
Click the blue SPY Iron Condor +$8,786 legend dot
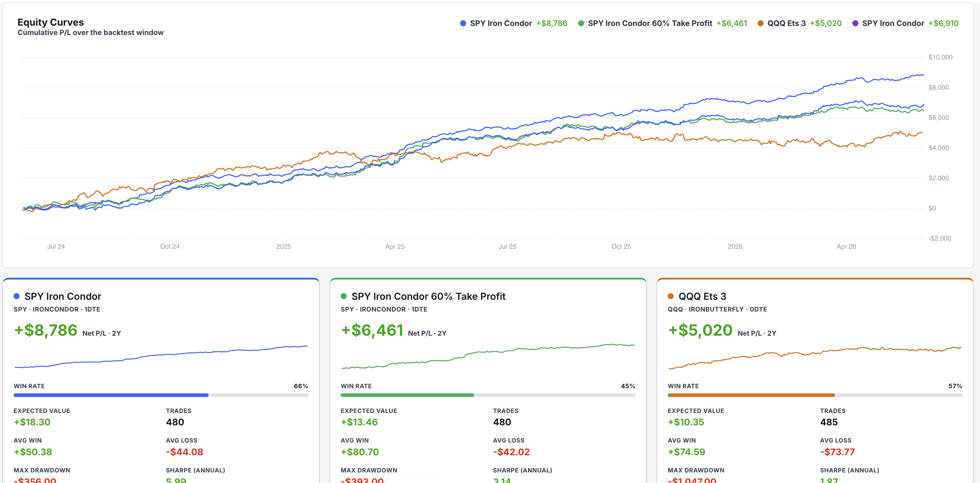[463, 23]
